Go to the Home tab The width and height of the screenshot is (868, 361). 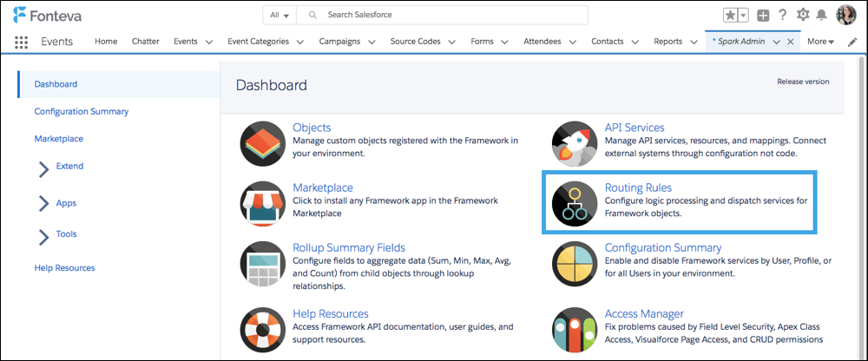pyautogui.click(x=106, y=42)
